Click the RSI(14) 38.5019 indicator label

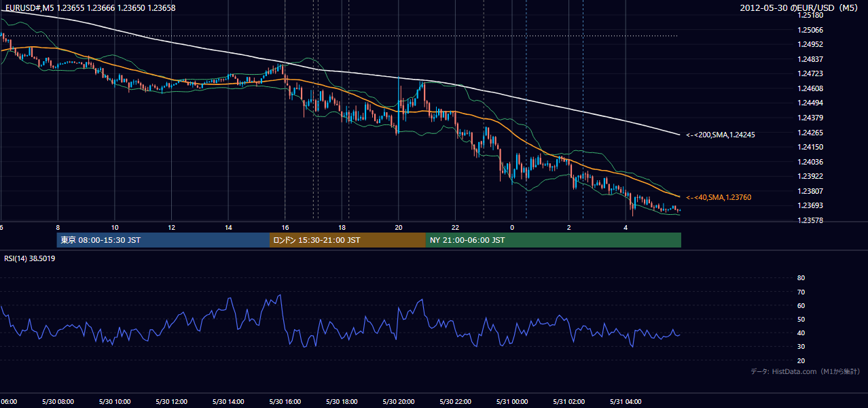(30, 258)
